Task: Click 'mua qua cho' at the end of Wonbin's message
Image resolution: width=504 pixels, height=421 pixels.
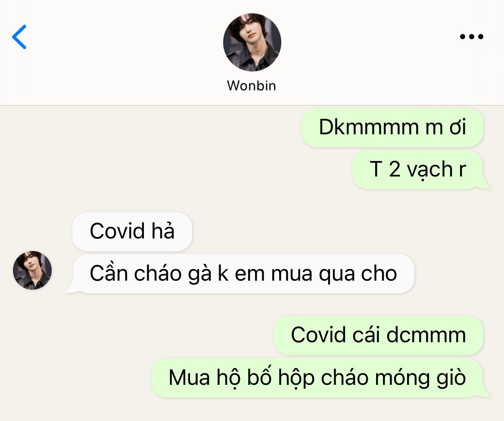Action: (334, 274)
